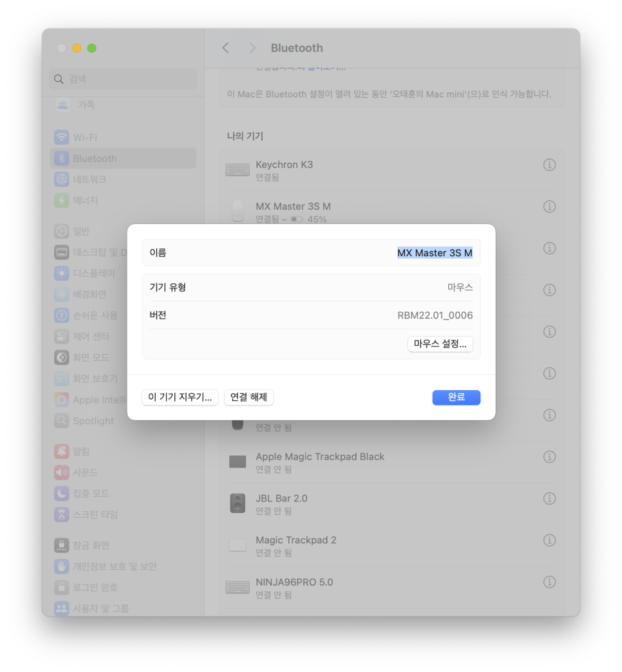Go forward with the right chevron

click(x=252, y=48)
